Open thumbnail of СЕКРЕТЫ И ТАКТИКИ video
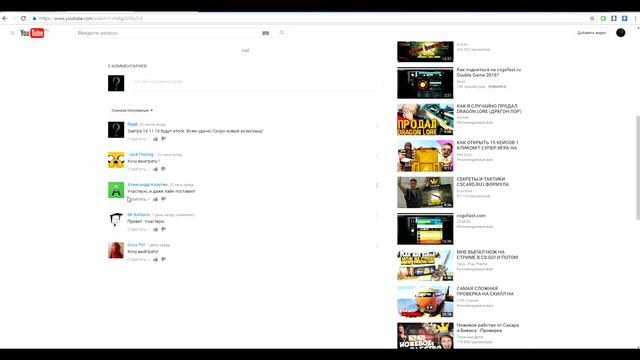640x360 pixels. point(425,192)
